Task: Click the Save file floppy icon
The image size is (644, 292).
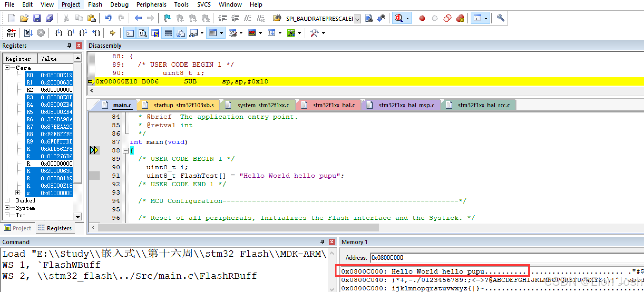Action: click(37, 18)
